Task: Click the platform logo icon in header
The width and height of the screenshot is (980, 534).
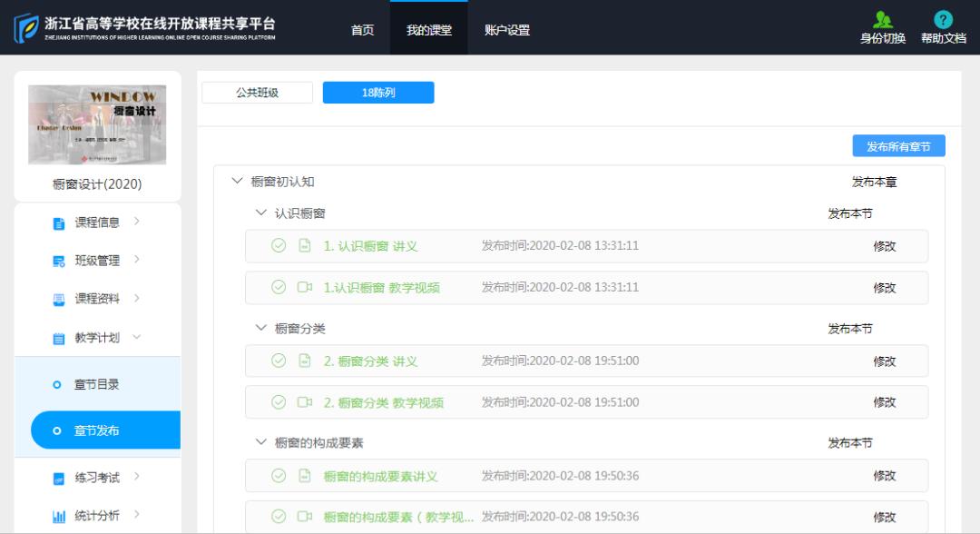Action: tap(25, 27)
